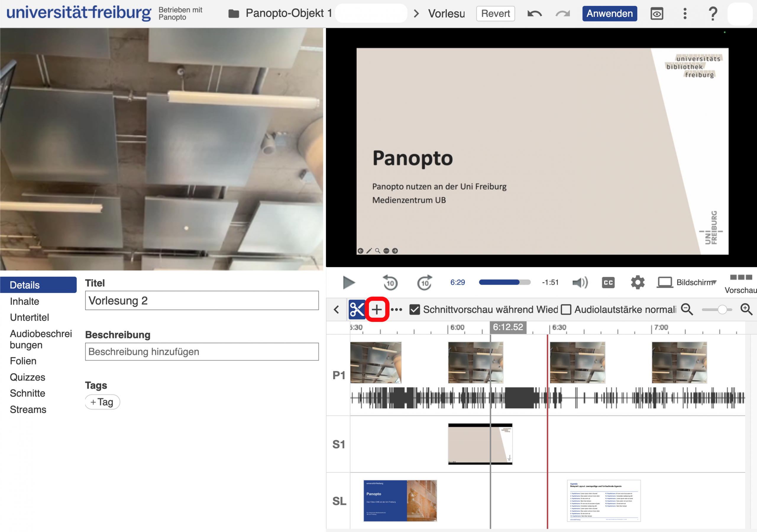
Task: Open the Streams tab
Action: (x=28, y=409)
